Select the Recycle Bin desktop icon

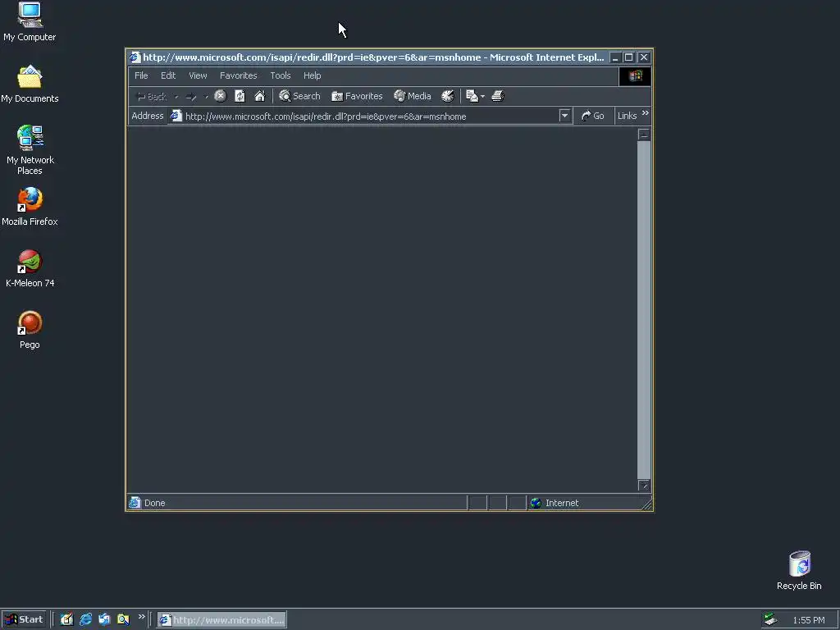coord(799,571)
